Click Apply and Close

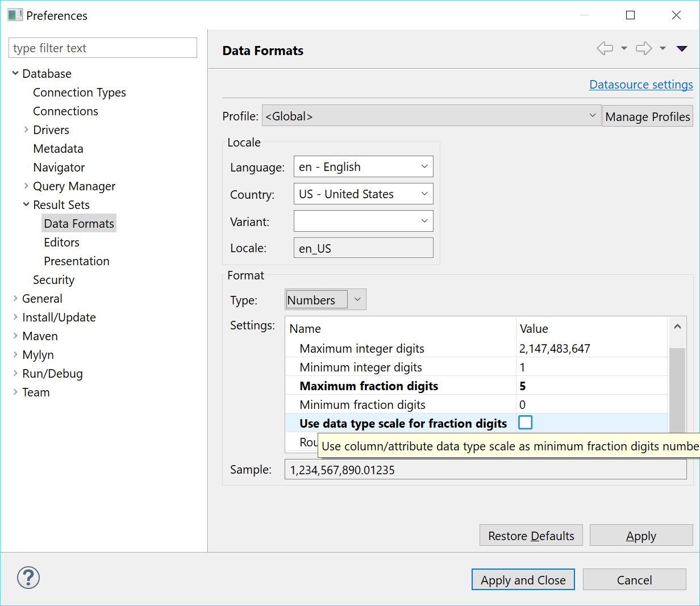[523, 579]
